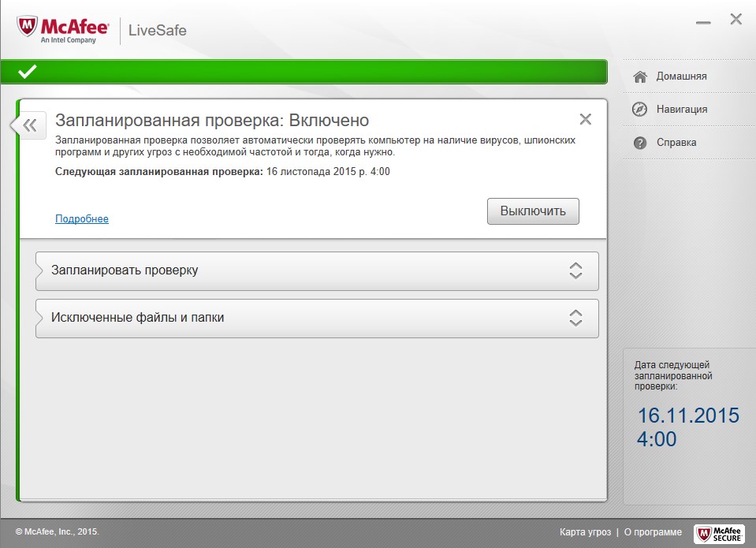The height and width of the screenshot is (548, 756).
Task: Expand the Запланировать проверку section
Action: tap(317, 271)
